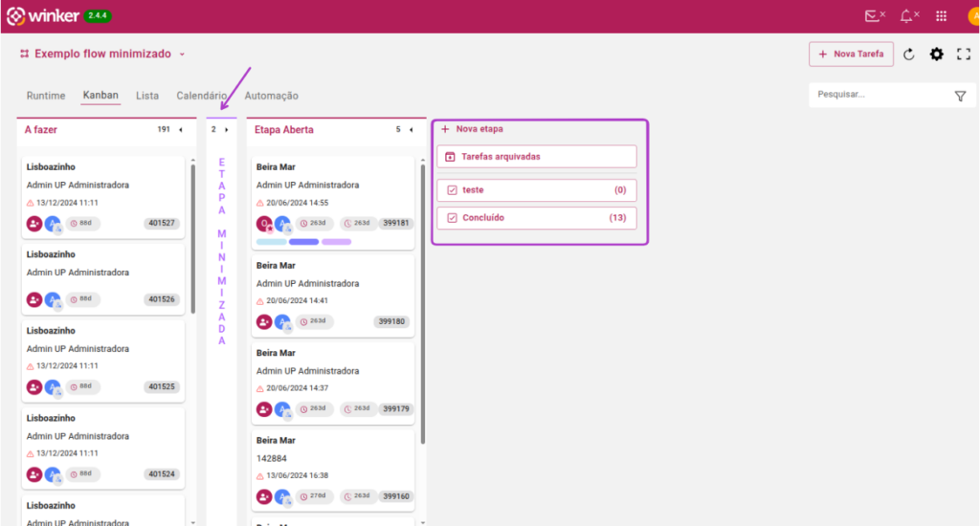This screenshot has height=526, width=980.
Task: Click the 142884 text on Beira Mar card
Action: 271,458
